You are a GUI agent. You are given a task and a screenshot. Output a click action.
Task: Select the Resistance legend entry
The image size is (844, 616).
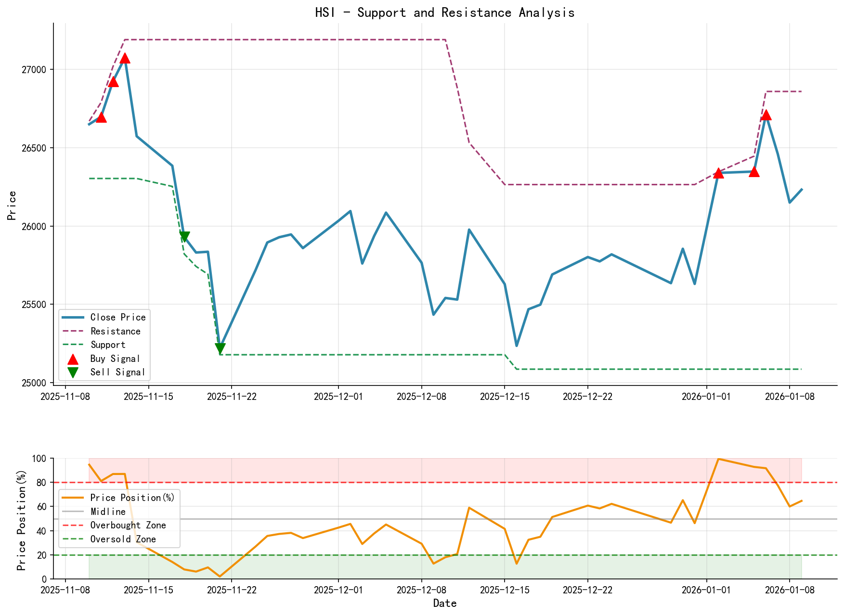(x=116, y=331)
